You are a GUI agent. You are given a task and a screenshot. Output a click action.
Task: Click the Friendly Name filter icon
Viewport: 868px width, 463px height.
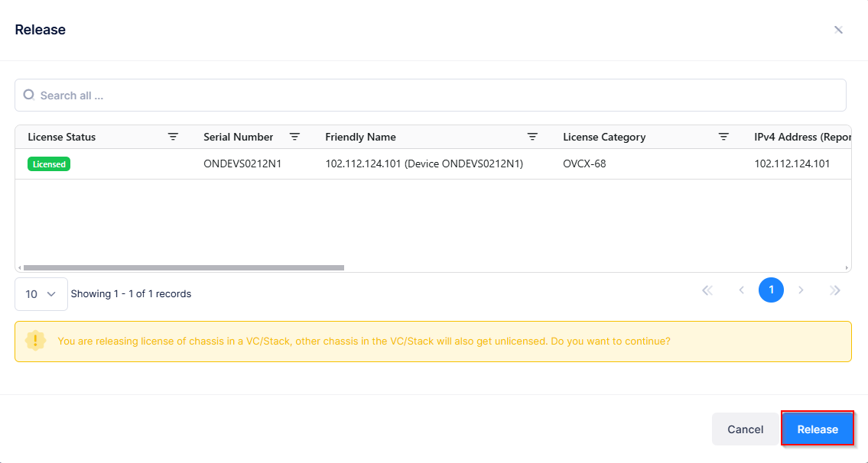[532, 137]
